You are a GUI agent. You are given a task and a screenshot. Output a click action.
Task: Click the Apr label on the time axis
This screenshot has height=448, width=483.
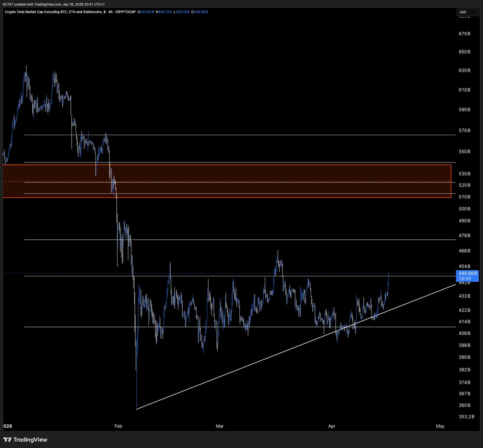332,425
